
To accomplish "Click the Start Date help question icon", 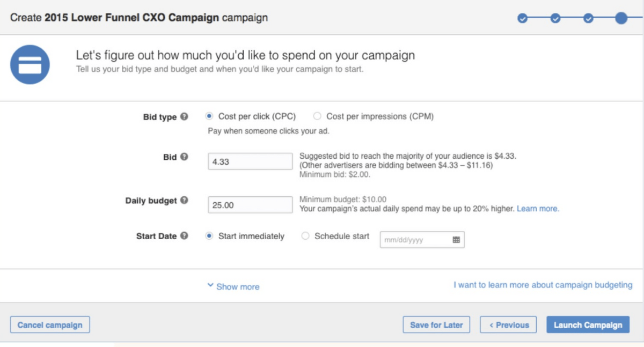I will pyautogui.click(x=184, y=236).
